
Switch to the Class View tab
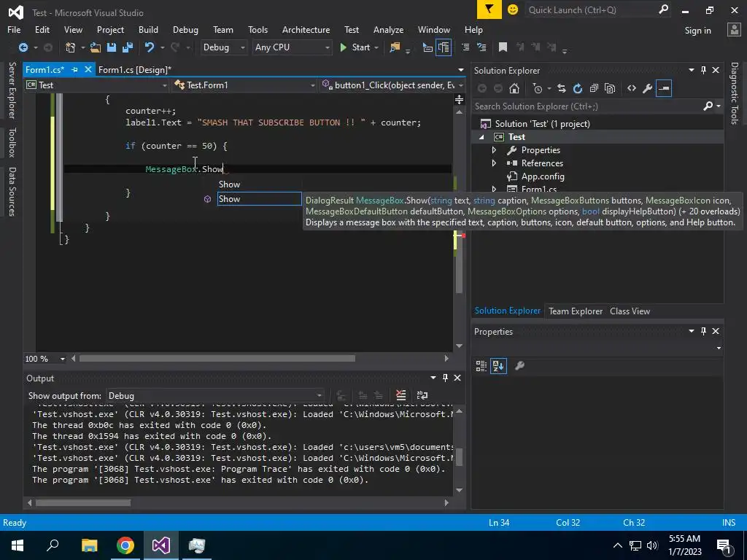tap(630, 311)
